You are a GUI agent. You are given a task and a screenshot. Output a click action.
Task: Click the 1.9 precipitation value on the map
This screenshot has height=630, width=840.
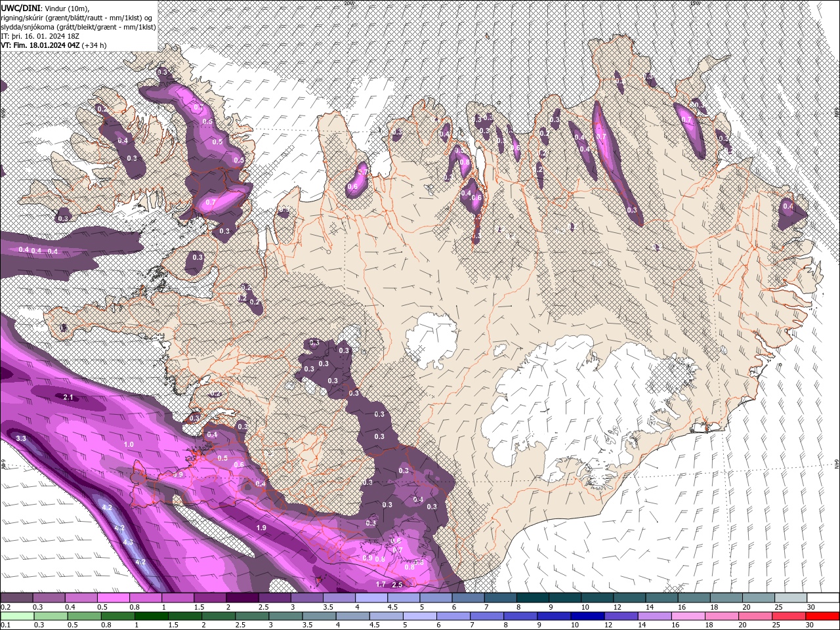[261, 528]
